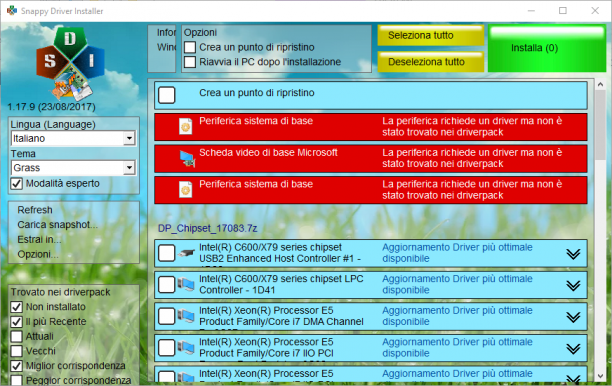Select the C600/X79 LPC Controller driver checkbox
This screenshot has height=386, width=612.
pos(167,285)
